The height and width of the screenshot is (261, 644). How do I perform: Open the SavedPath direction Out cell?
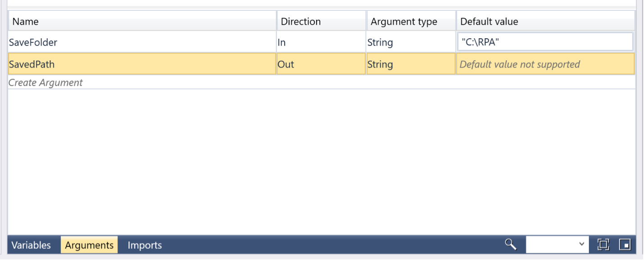click(321, 64)
